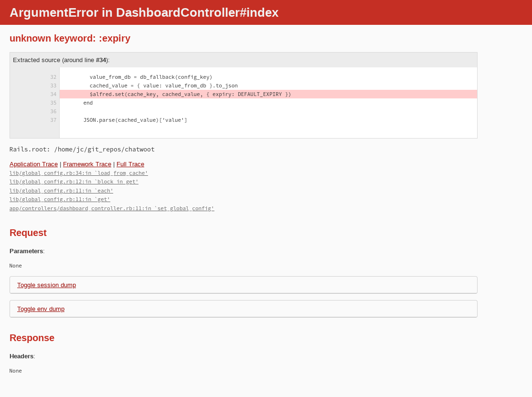Select line number 34 in source view
The image size is (532, 397).
[53, 94]
